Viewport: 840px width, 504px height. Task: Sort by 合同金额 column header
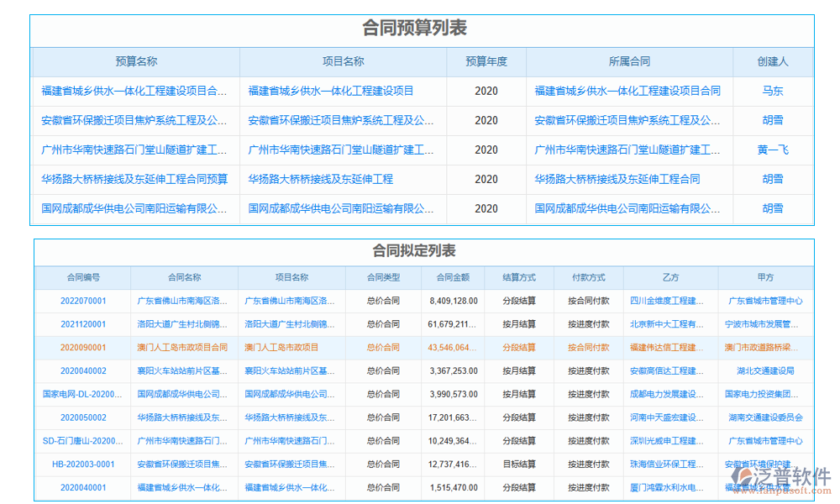coord(454,277)
